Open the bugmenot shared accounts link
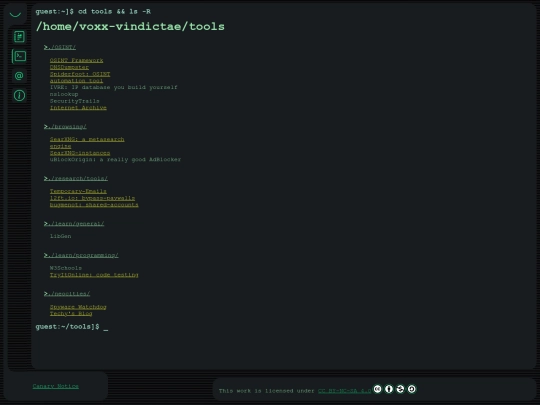The image size is (540, 405). (x=94, y=205)
